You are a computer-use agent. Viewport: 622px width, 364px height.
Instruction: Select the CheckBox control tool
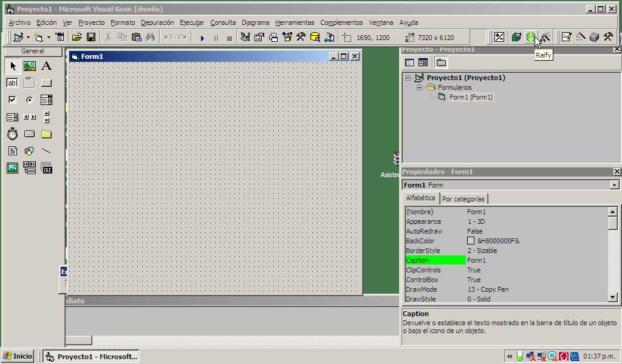pos(13,100)
